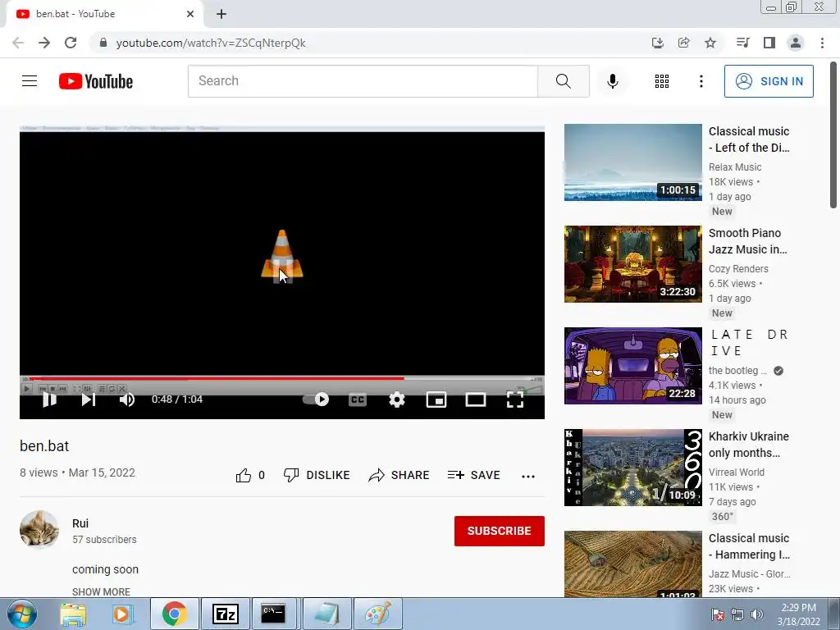This screenshot has height=630, width=840.
Task: Close the ben.bat YouTube tab
Action: (x=190, y=14)
